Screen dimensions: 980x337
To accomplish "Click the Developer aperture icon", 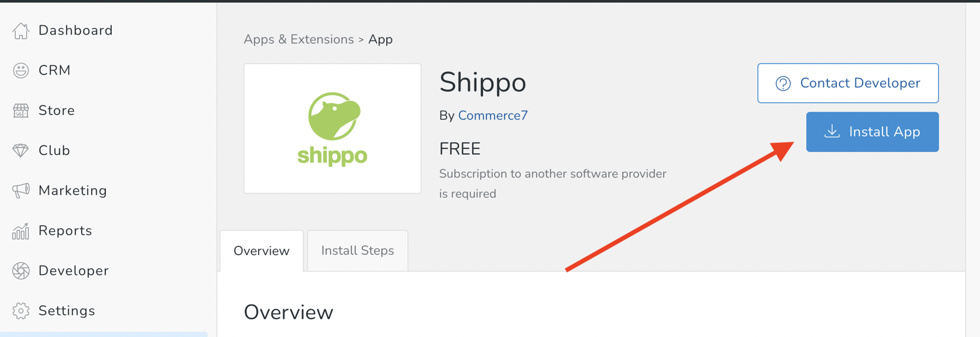I will point(21,270).
